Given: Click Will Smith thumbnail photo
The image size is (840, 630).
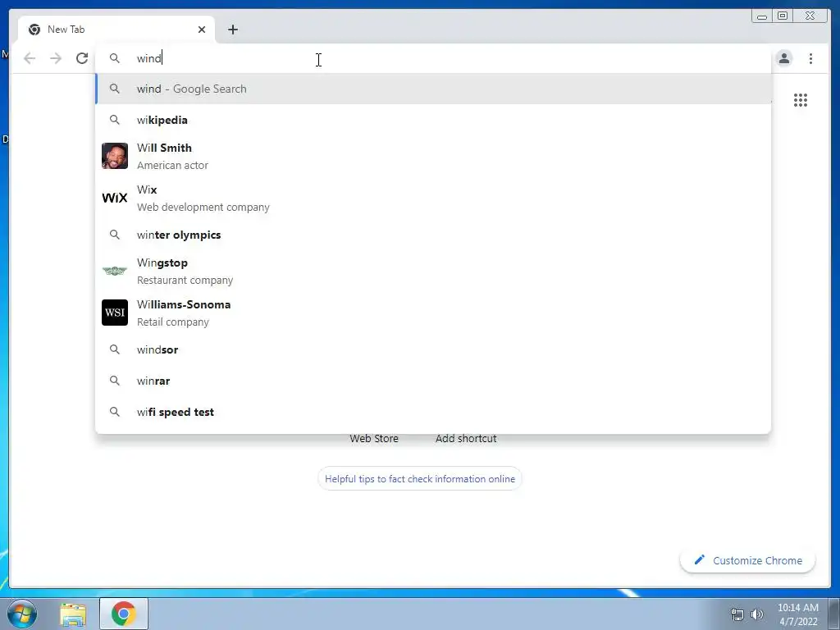Looking at the screenshot, I should [115, 156].
